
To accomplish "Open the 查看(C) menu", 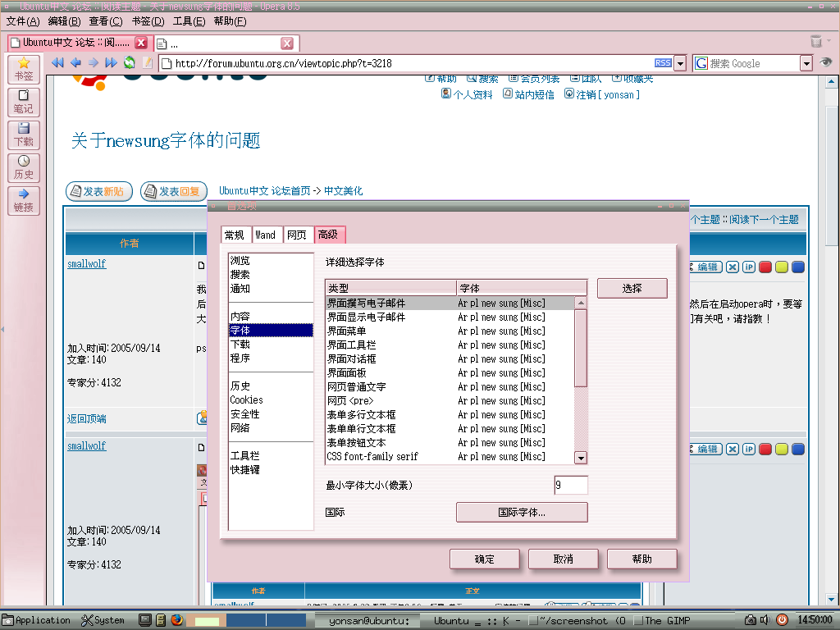I will click(106, 21).
